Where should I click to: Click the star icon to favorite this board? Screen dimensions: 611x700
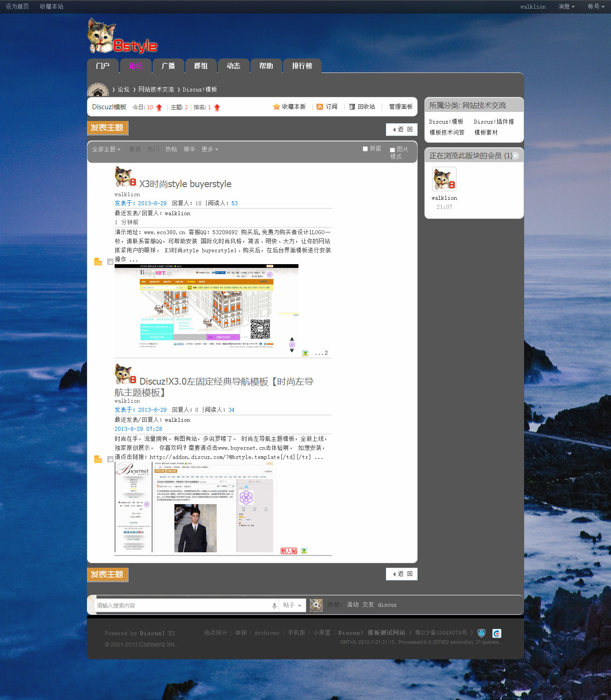pos(276,107)
